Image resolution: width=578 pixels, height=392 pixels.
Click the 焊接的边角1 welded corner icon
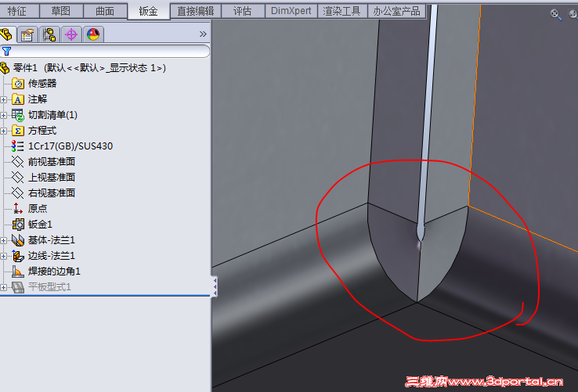pyautogui.click(x=18, y=272)
